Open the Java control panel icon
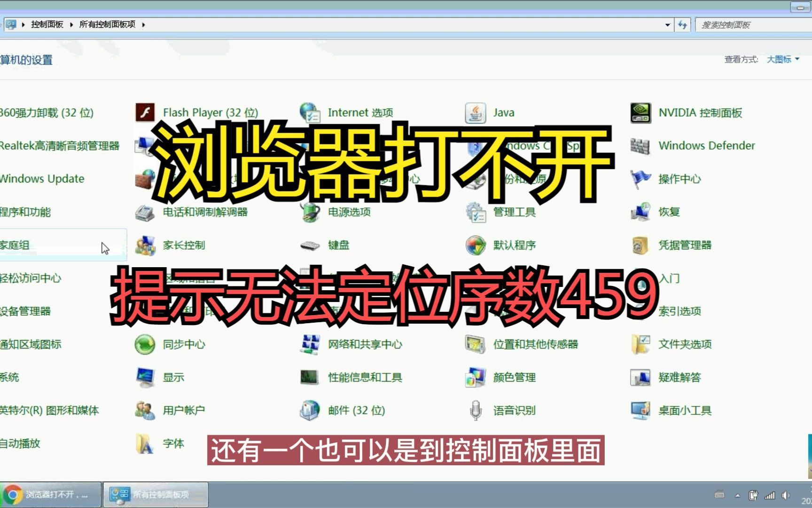Viewport: 812px width, 508px height. [x=476, y=113]
